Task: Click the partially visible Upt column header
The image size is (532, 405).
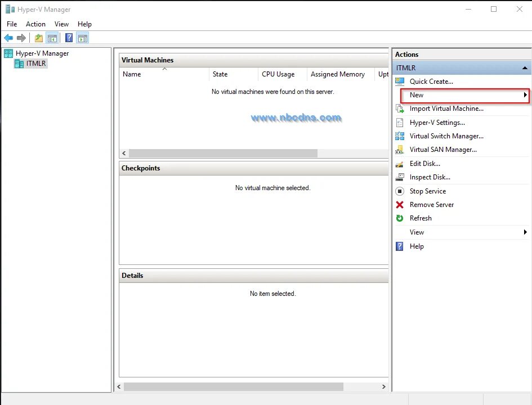Action: tap(383, 74)
